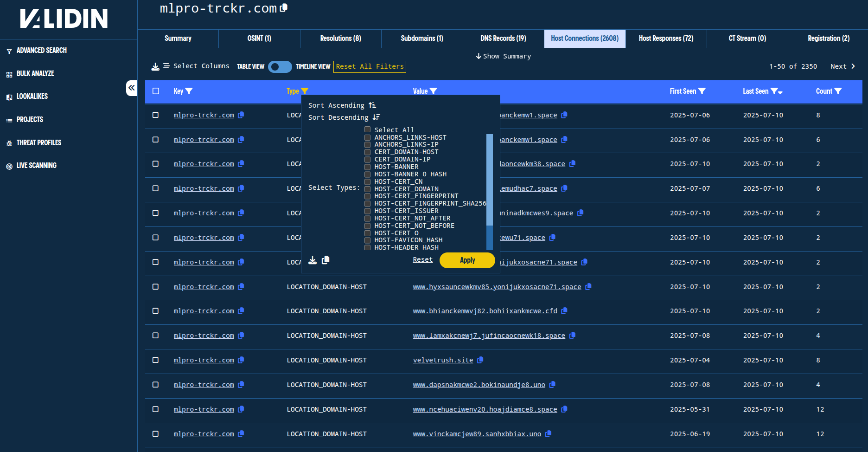
Task: Click the Validin logo
Action: point(64,19)
